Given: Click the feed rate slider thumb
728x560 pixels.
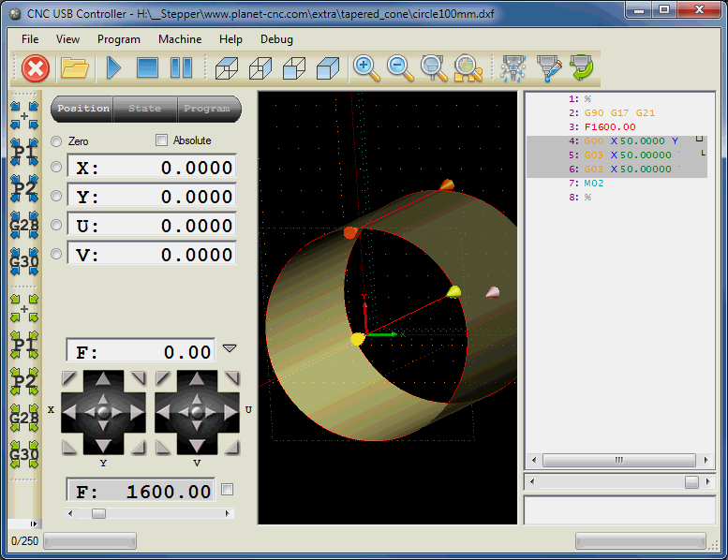Looking at the screenshot, I should 98,513.
